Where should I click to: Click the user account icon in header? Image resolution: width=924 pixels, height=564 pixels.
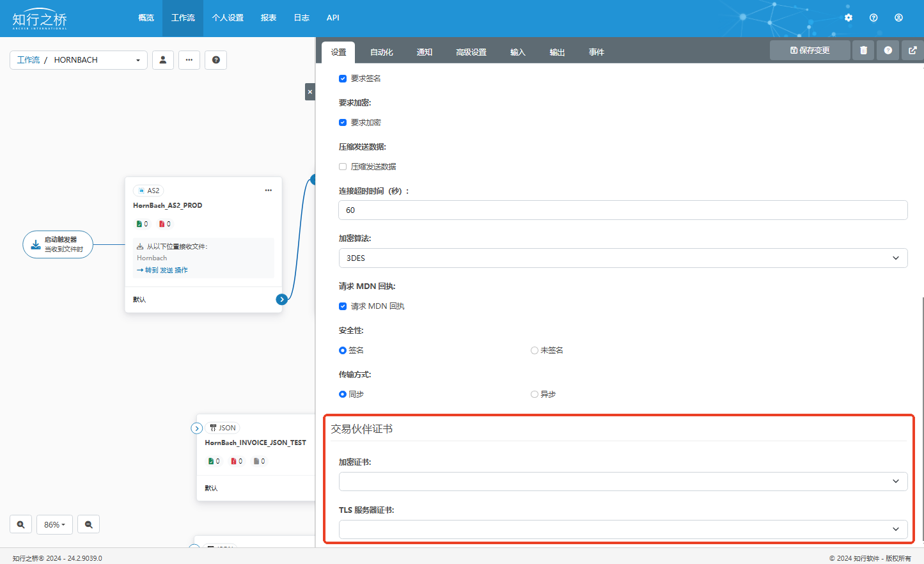pos(898,18)
